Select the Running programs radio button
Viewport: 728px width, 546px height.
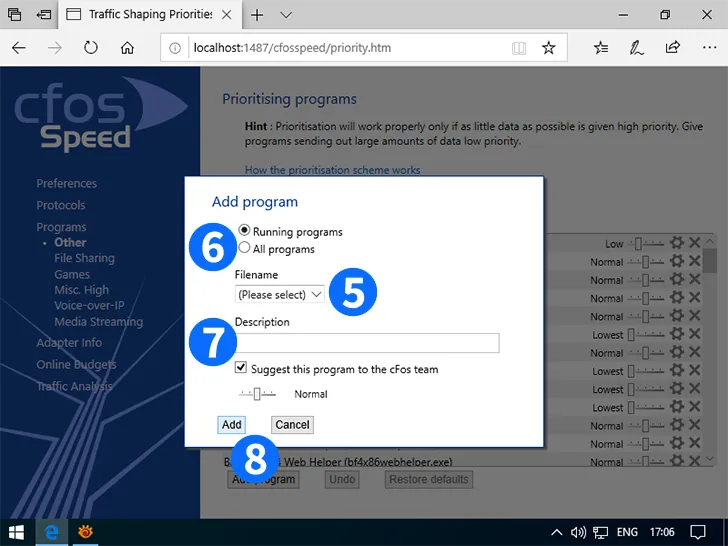tap(244, 230)
